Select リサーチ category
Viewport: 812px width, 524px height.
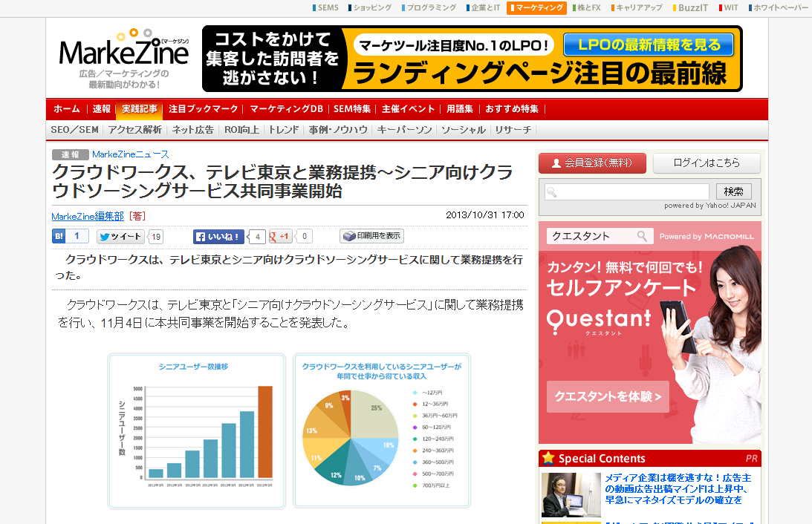513,130
